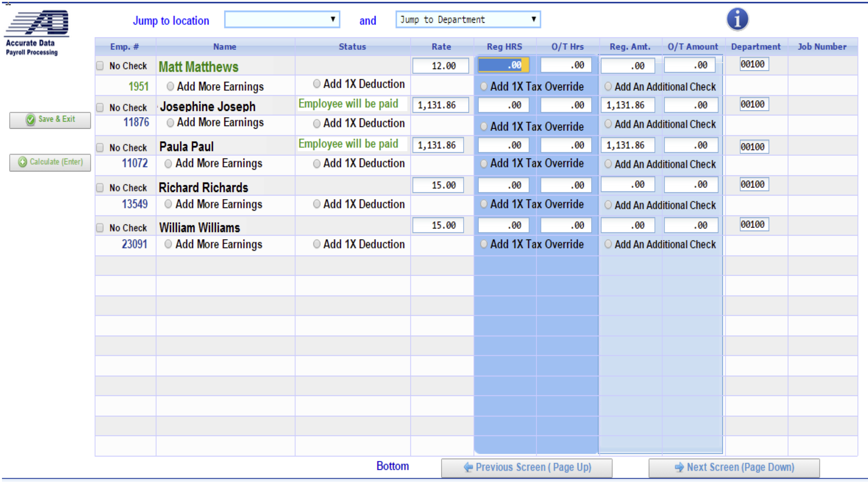Click Matt Matthews' O/T Amount field
Viewport: 868px width, 482px height.
(x=690, y=65)
